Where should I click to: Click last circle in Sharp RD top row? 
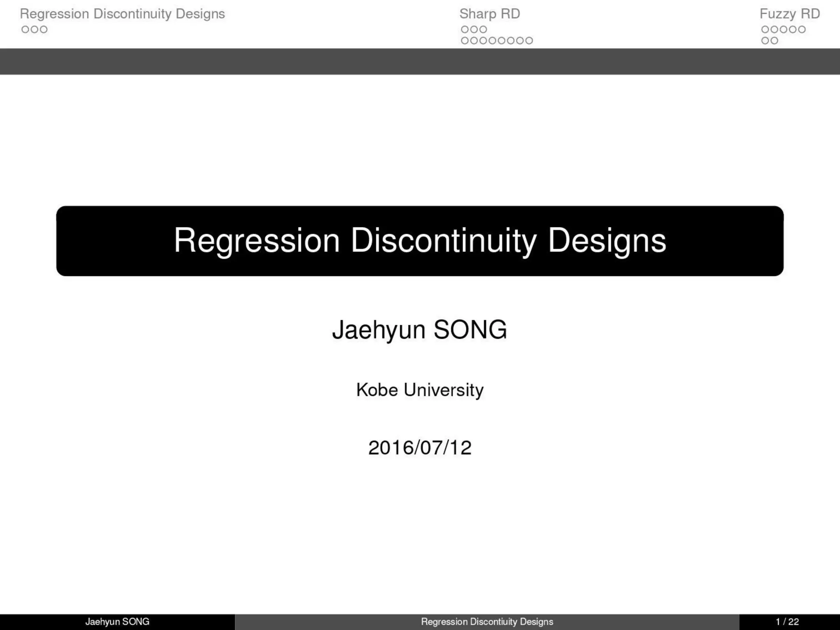click(x=483, y=30)
